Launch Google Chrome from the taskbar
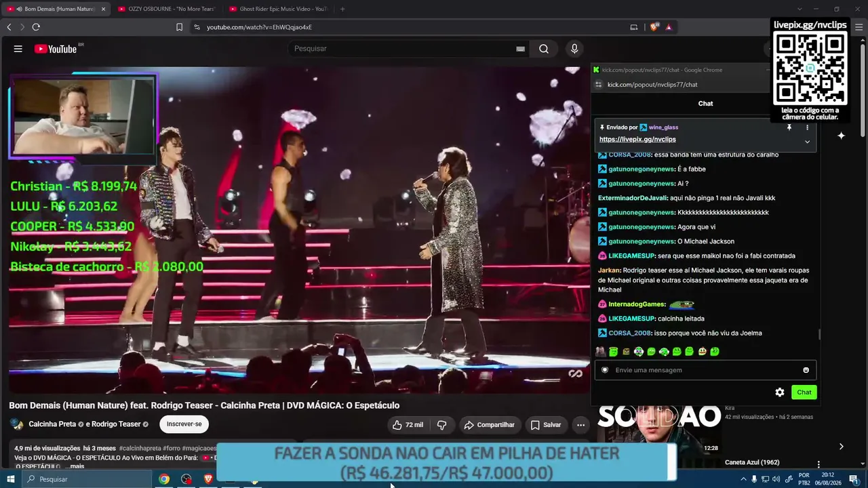 164,479
